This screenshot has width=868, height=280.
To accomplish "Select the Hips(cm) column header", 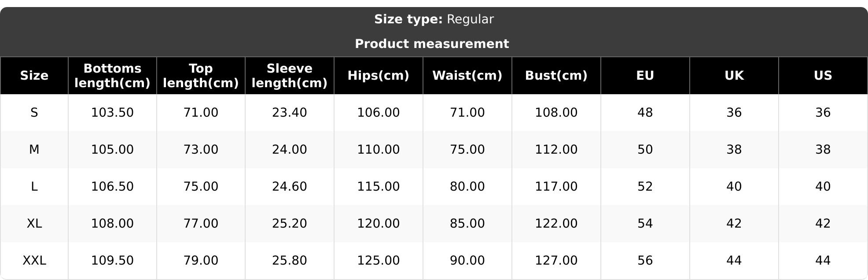I will [x=378, y=76].
